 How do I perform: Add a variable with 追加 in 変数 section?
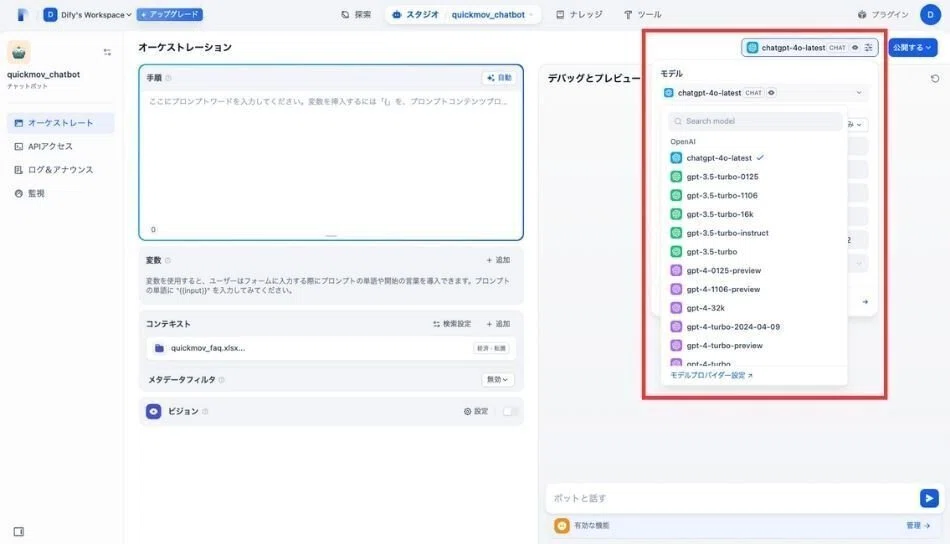498,260
